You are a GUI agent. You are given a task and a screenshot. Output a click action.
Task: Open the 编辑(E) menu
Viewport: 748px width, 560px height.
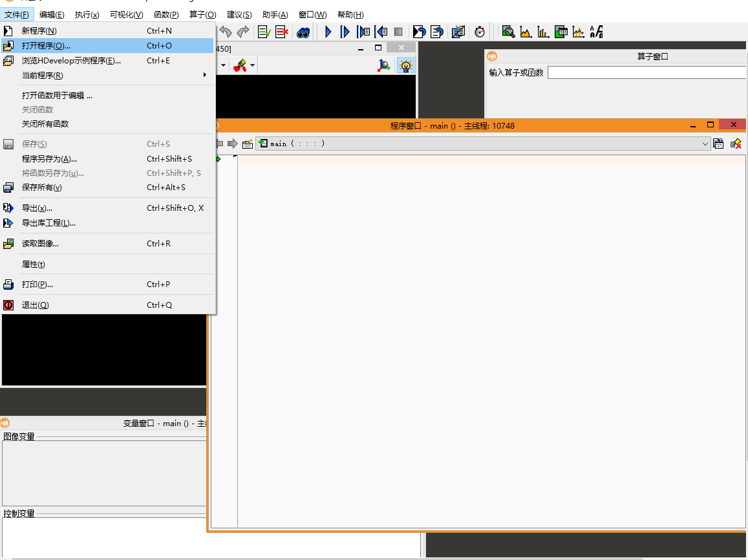click(x=52, y=15)
